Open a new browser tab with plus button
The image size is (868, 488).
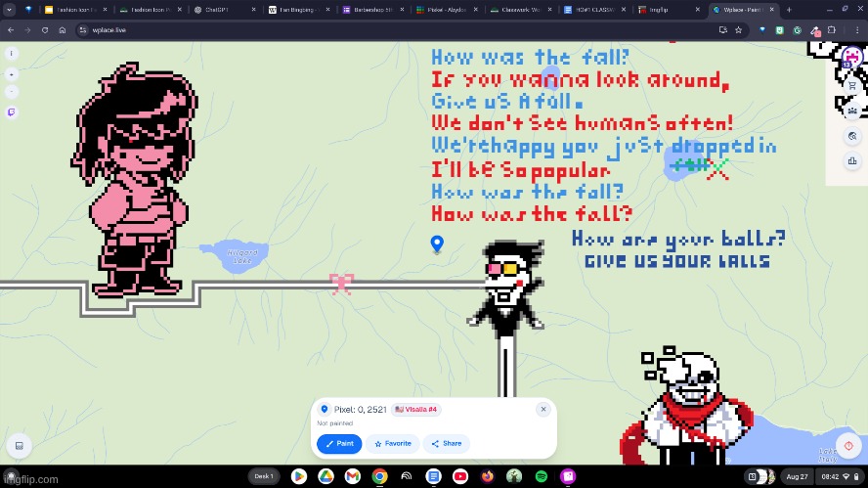[790, 10]
